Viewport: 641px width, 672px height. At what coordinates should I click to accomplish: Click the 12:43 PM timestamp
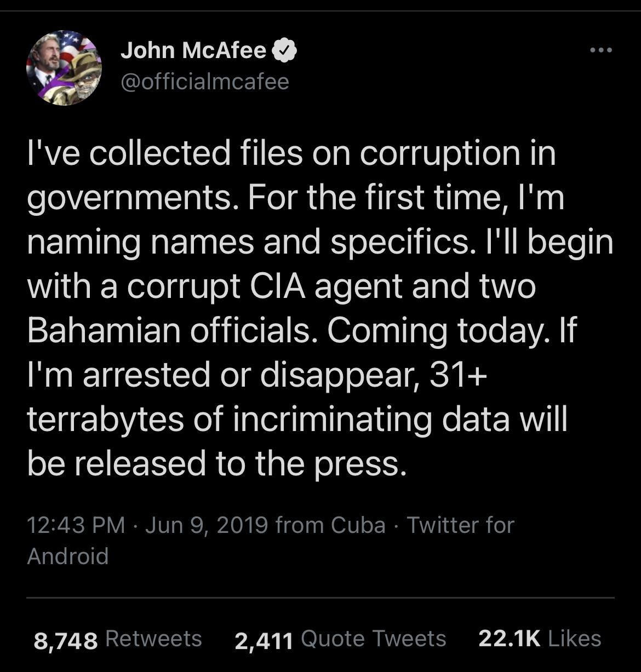(x=76, y=525)
